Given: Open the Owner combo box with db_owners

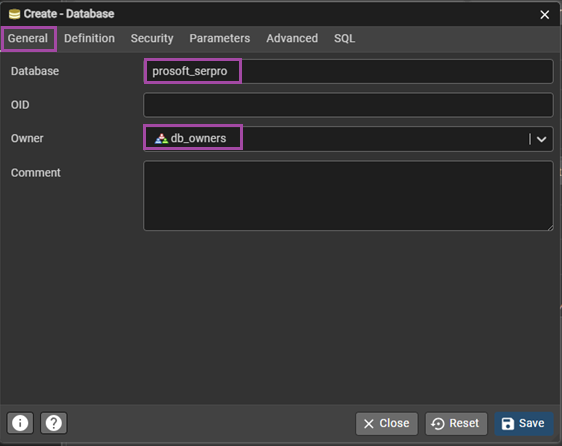Looking at the screenshot, I should (x=348, y=139).
